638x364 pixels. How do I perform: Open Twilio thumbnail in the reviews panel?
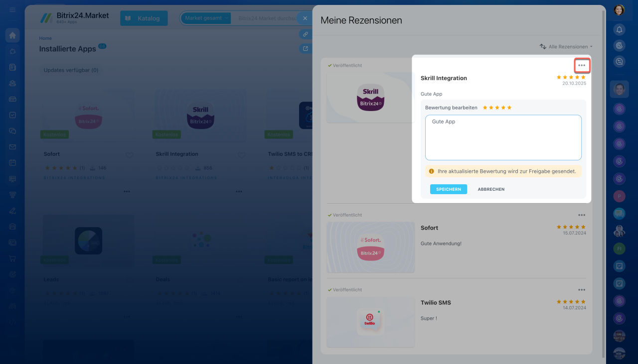(370, 322)
